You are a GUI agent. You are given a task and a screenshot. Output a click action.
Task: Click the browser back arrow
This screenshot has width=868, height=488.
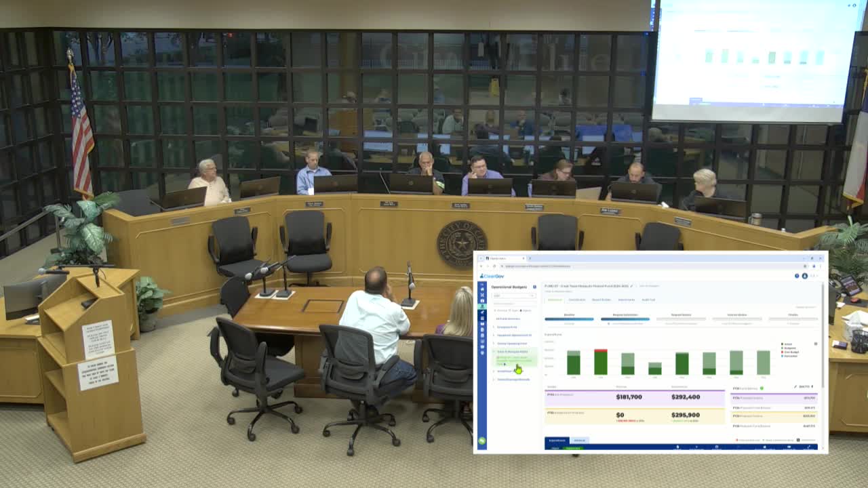coord(481,266)
